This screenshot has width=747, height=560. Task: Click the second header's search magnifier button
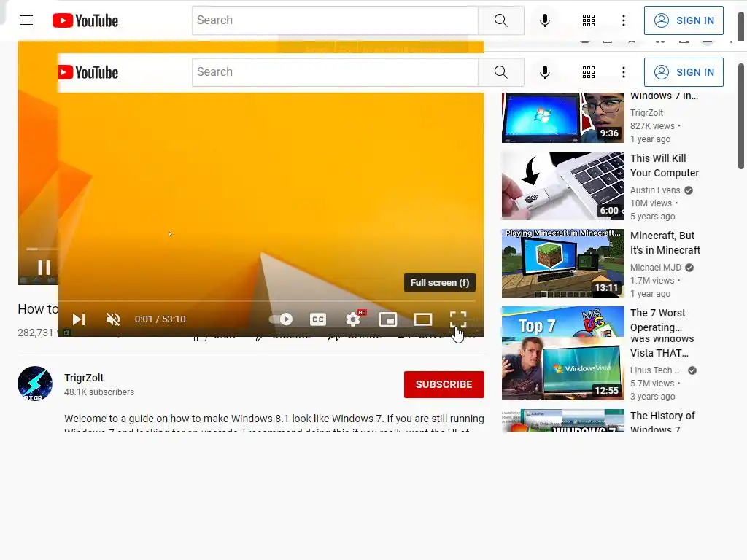tap(500, 72)
